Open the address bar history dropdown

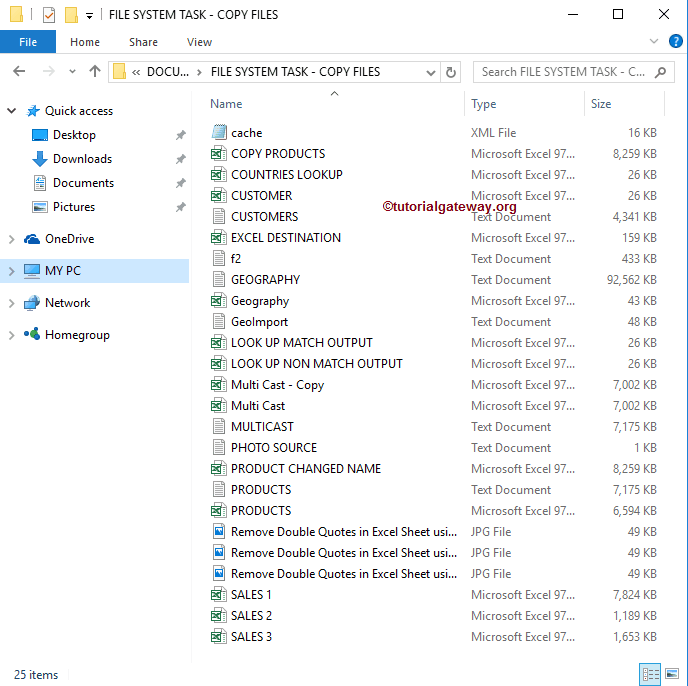[x=430, y=72]
